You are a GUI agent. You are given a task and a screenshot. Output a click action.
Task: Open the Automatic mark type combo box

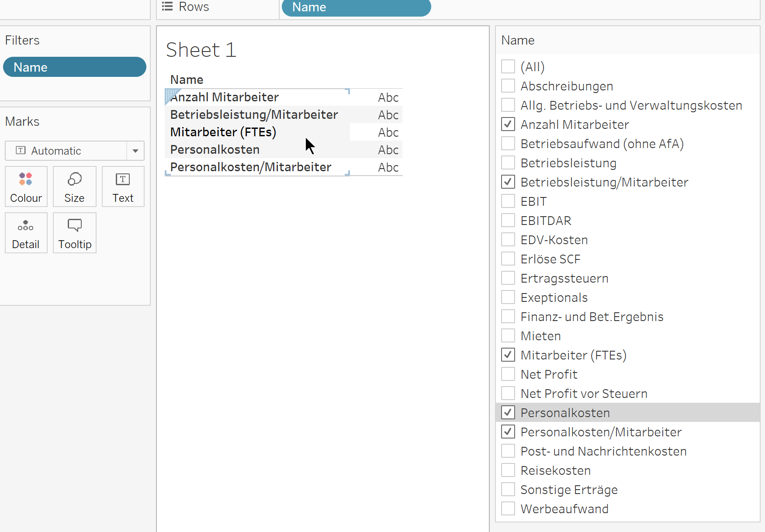66,151
